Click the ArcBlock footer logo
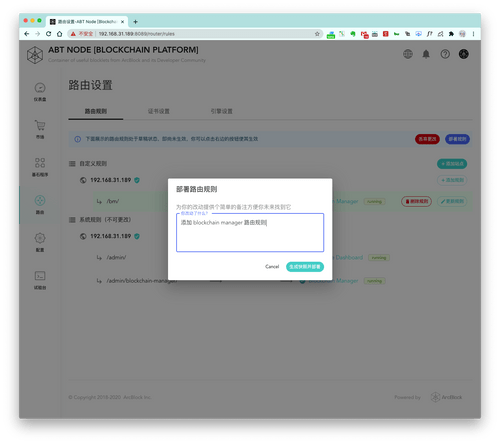 (x=446, y=397)
